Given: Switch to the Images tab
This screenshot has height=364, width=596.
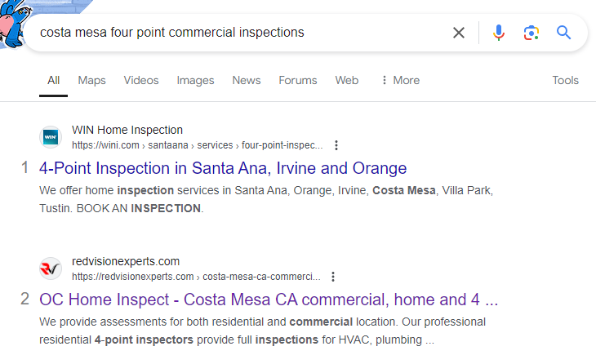Looking at the screenshot, I should point(195,80).
